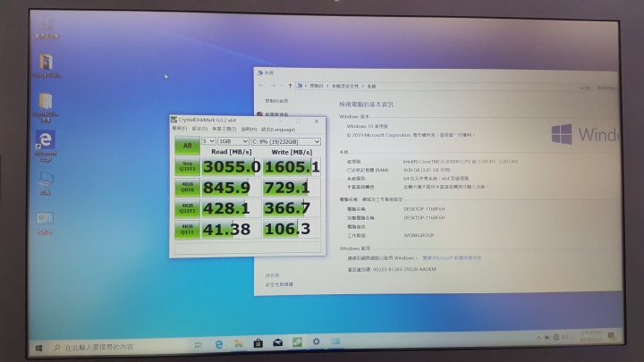Click the DESKTOP-1168F6H computer name value
This screenshot has height=362, width=644.
424,209
